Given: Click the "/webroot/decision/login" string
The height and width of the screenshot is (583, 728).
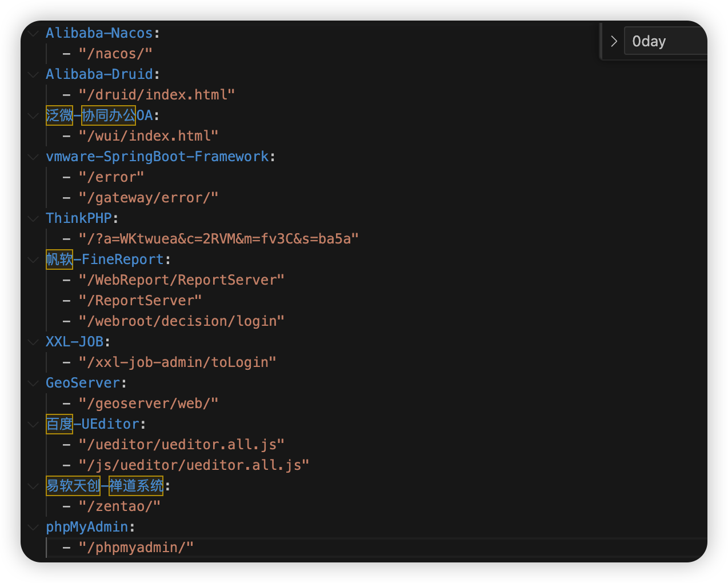Looking at the screenshot, I should [x=182, y=321].
